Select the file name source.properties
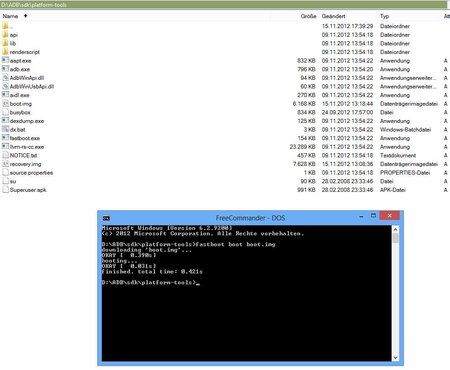The width and height of the screenshot is (450, 370). click(31, 173)
